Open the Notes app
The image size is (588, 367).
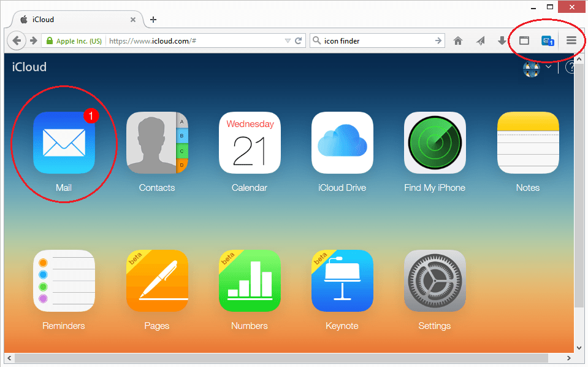(x=528, y=142)
